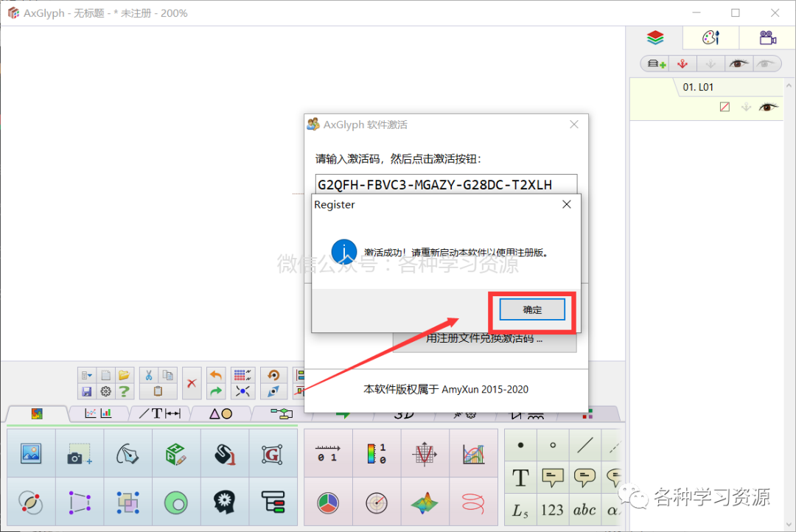Toggle the grid display icon

coord(242,376)
